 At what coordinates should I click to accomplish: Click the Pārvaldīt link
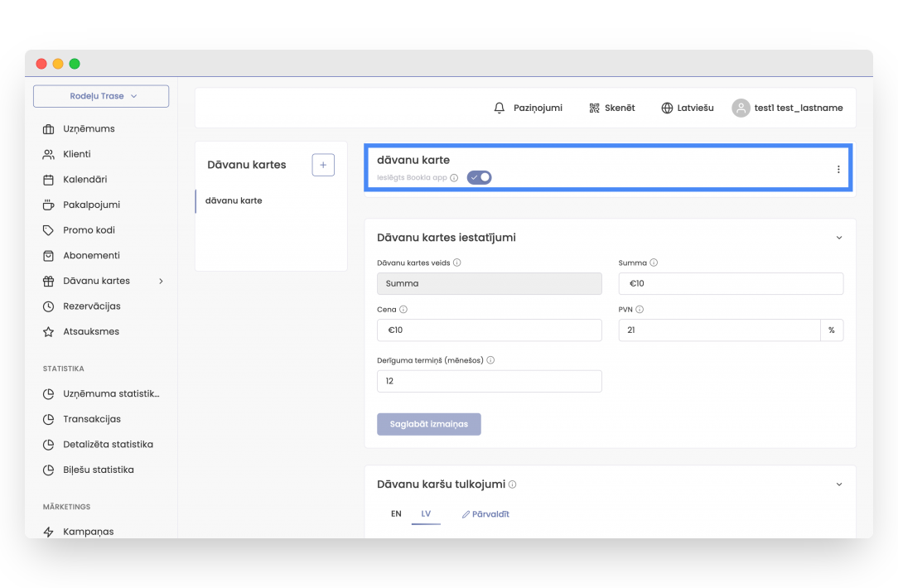485,514
